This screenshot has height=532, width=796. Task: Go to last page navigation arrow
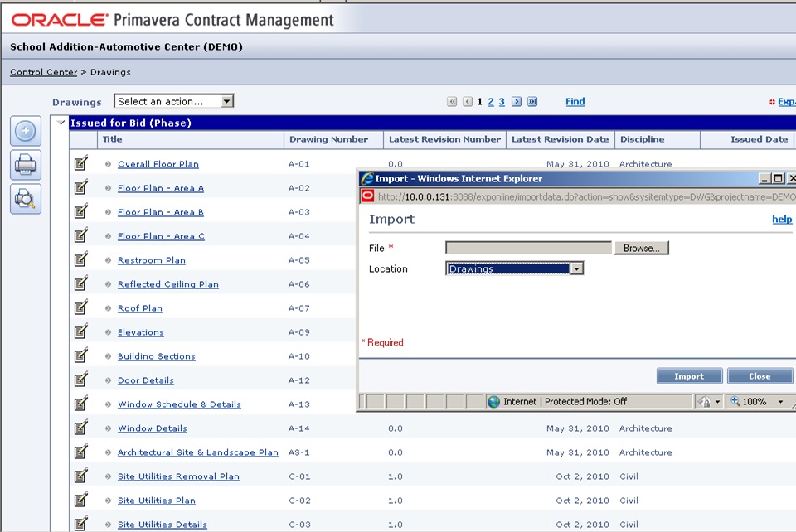click(x=532, y=102)
